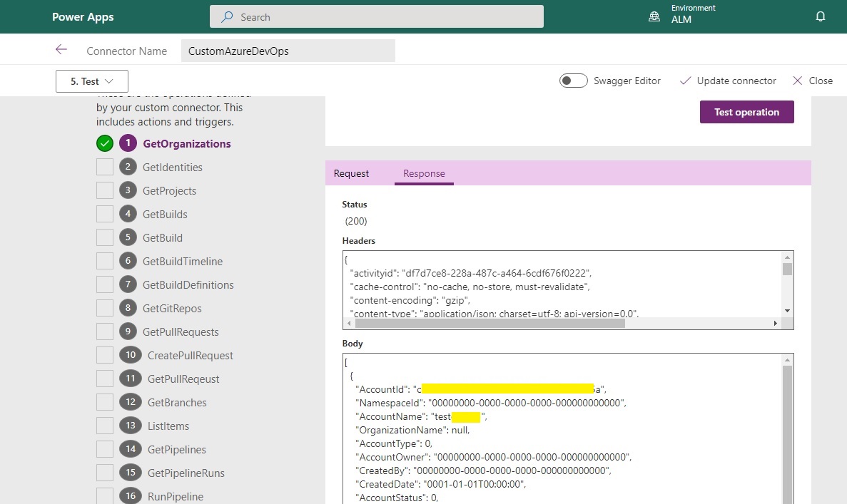Select the RunPipeline operation

click(x=176, y=496)
